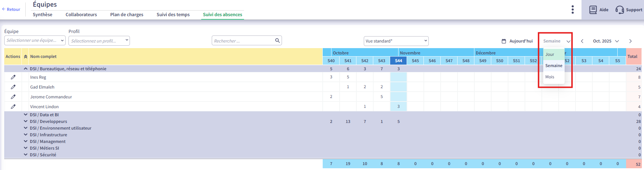Open the three-dot options menu
Screen dimensions: 644x170
coord(572,9)
